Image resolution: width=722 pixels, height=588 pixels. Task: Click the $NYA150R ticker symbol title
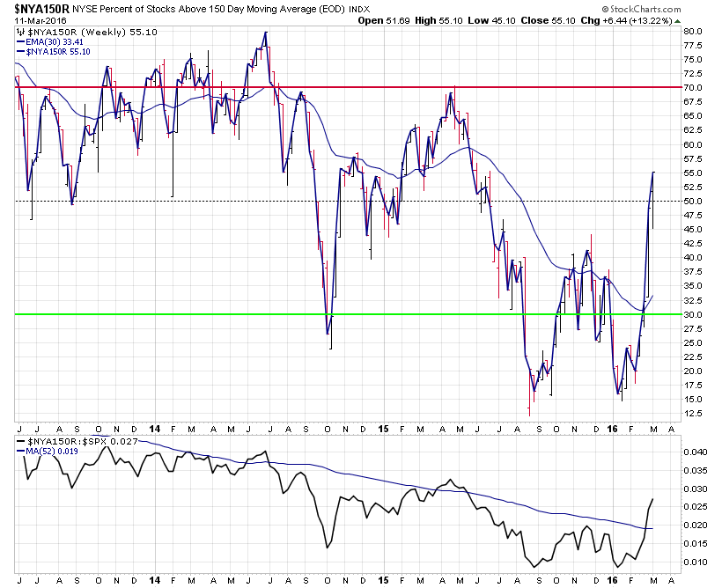tap(42, 8)
